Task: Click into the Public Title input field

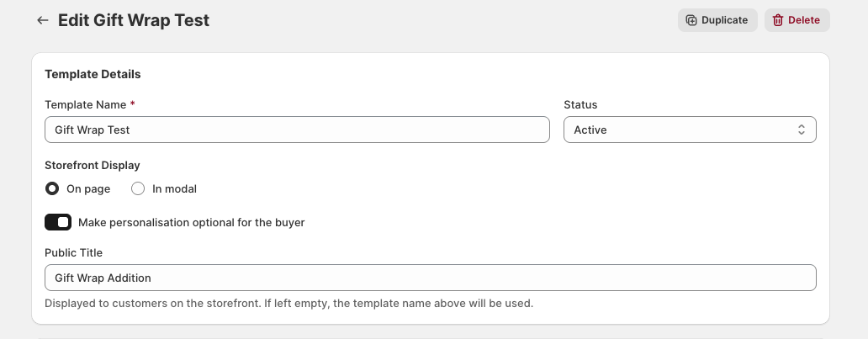Action: [430, 278]
